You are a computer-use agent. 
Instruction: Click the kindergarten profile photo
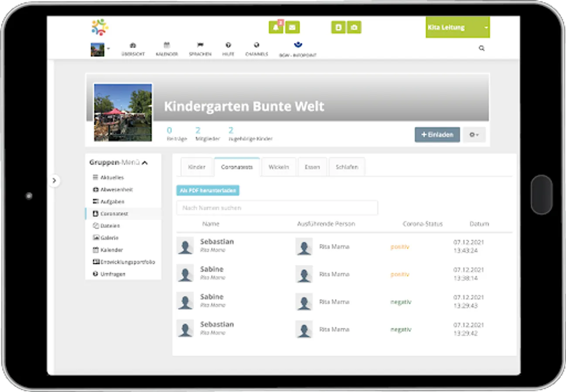(x=123, y=112)
